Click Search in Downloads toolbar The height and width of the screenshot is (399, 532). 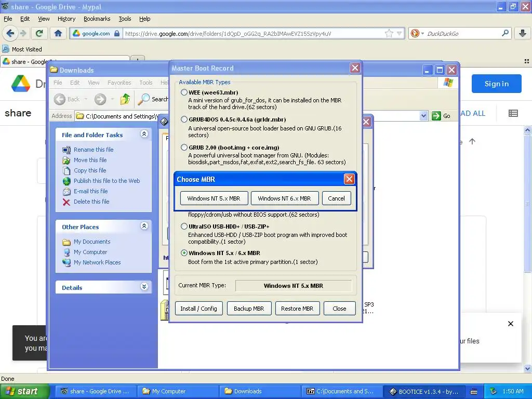(x=153, y=99)
